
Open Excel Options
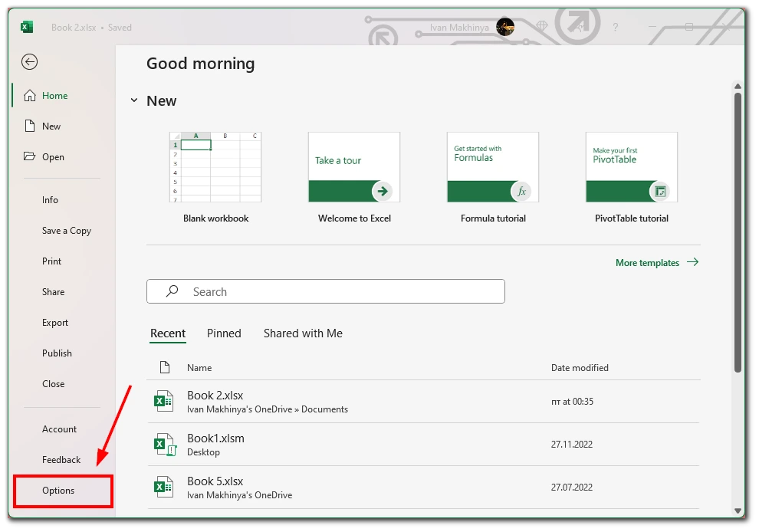[x=58, y=491]
